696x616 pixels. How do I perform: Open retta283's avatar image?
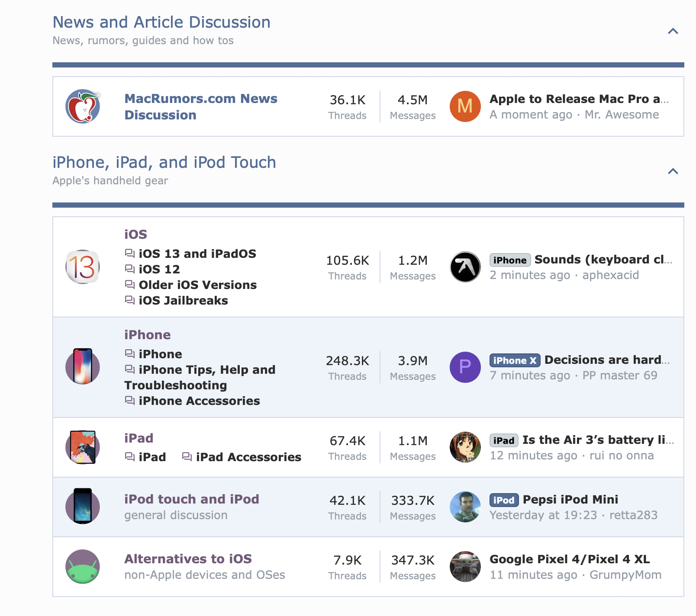(x=465, y=507)
